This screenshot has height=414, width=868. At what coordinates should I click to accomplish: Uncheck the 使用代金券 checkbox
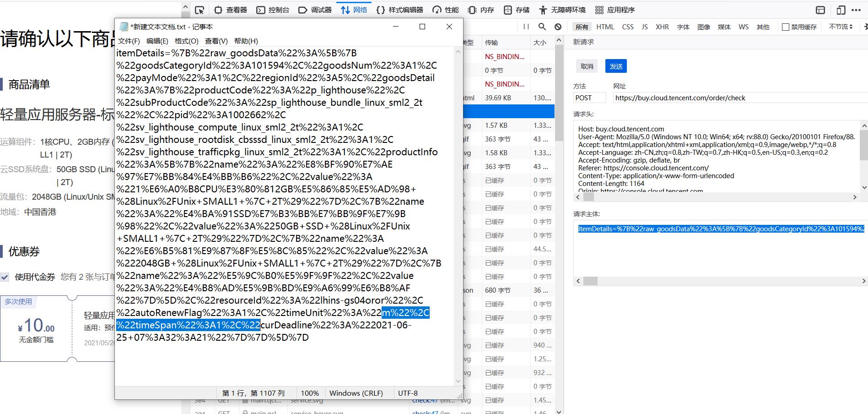[5, 277]
